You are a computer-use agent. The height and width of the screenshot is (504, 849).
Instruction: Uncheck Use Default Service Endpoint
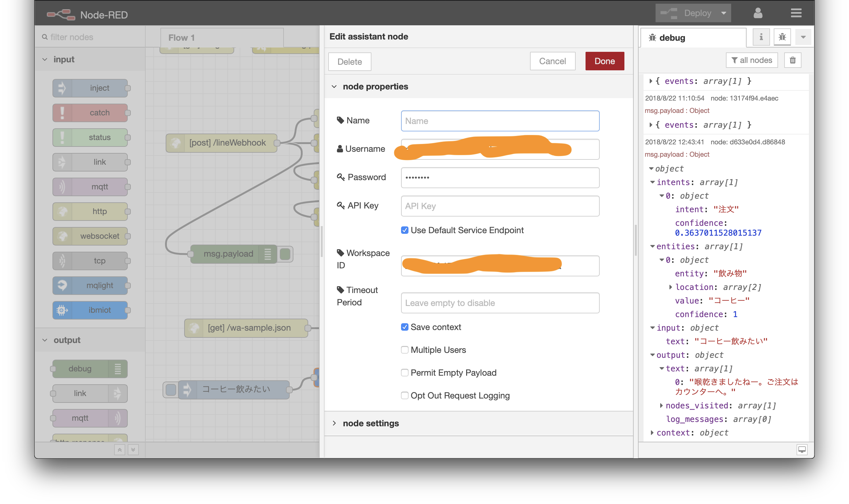point(404,230)
